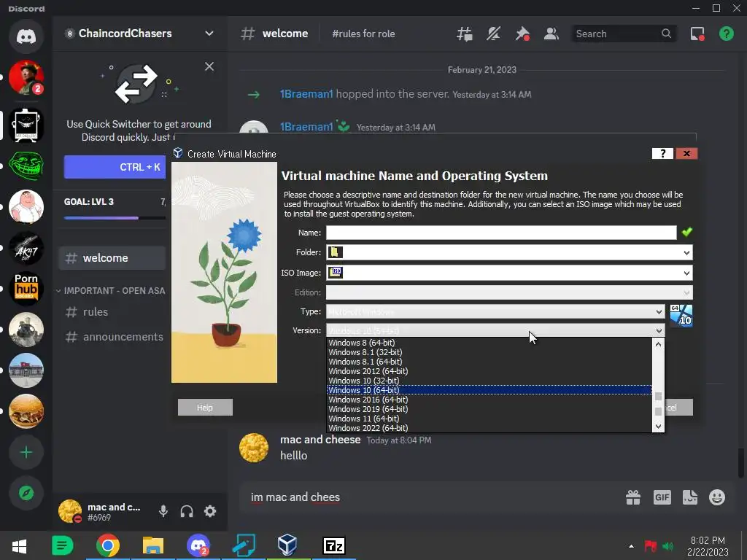Image resolution: width=747 pixels, height=560 pixels.
Task: Open sticker picker icon
Action: pos(690,497)
